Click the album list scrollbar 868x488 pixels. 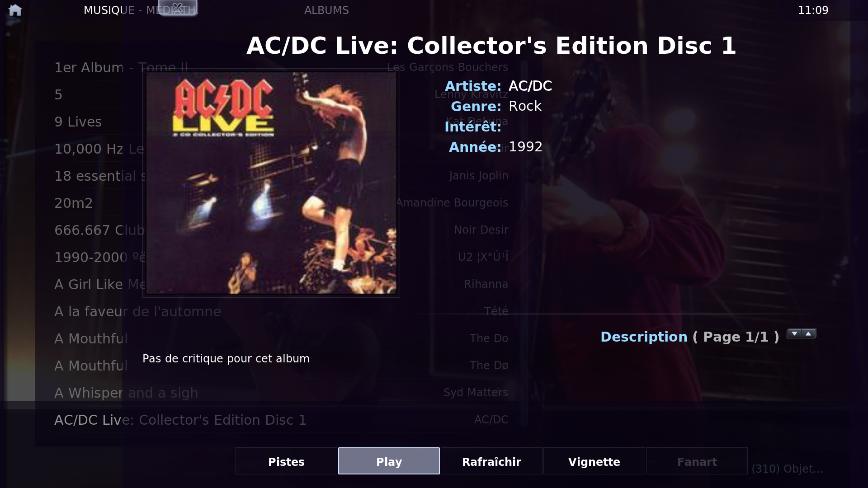click(x=524, y=244)
